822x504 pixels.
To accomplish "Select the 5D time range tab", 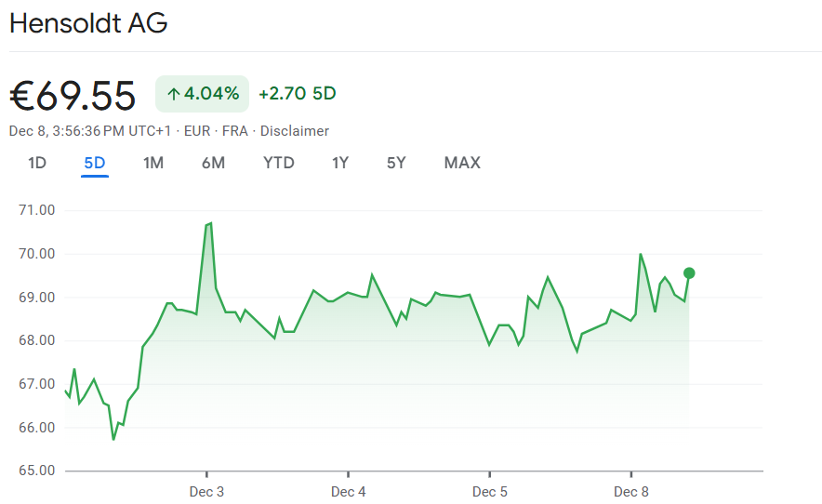I will 95,163.
